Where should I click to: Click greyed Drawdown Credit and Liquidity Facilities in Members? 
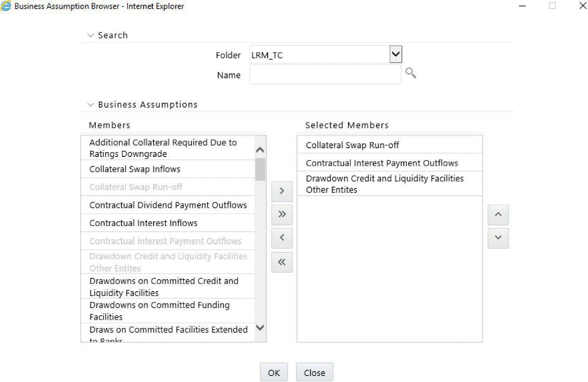(x=168, y=262)
